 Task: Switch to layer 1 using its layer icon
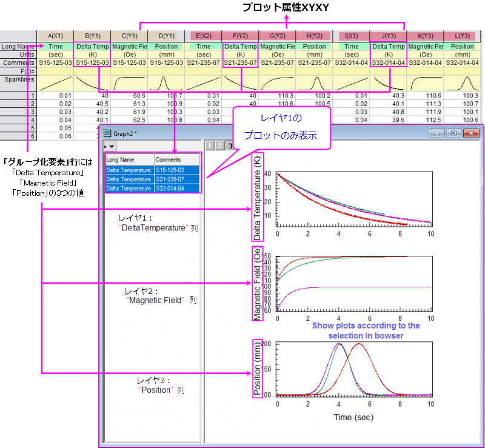pyautogui.click(x=210, y=145)
